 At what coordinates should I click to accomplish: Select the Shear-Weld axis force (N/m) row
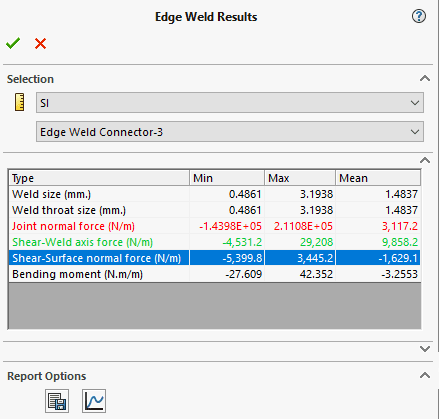click(215, 242)
